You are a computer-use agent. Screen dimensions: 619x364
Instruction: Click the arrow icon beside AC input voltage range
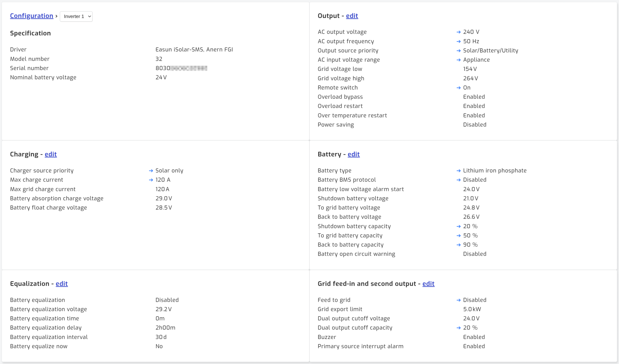(x=458, y=60)
